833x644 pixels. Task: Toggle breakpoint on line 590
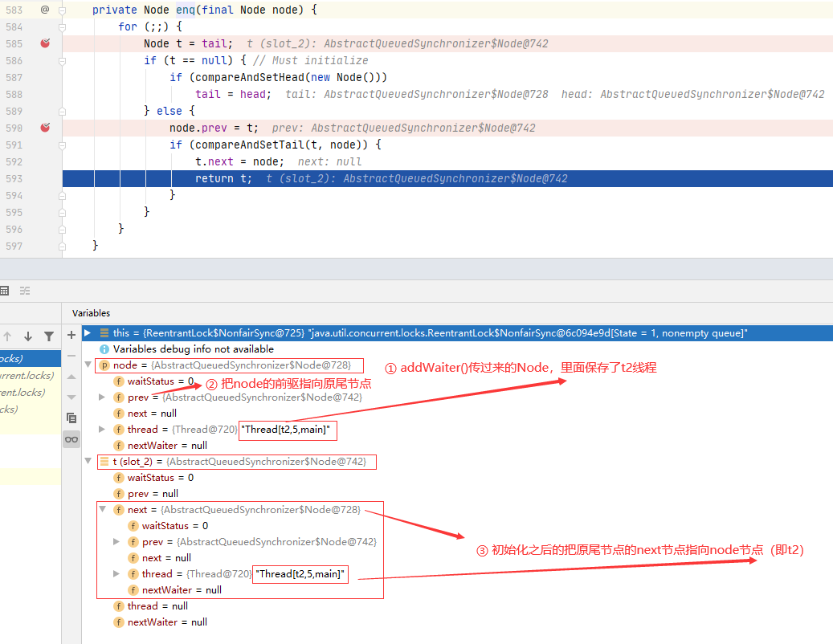tap(45, 128)
